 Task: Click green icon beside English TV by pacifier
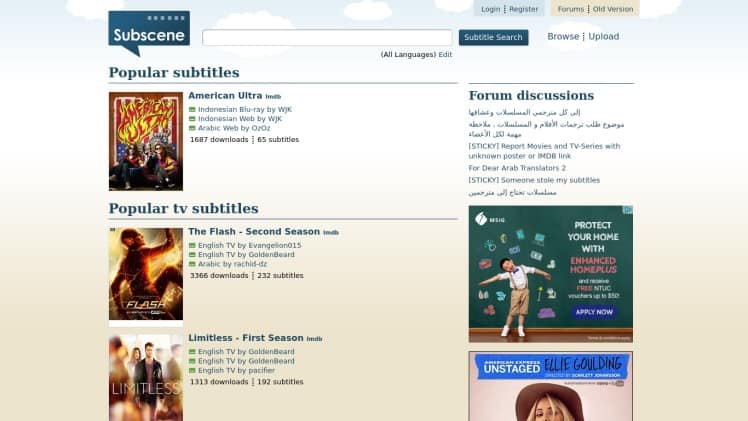click(x=192, y=370)
